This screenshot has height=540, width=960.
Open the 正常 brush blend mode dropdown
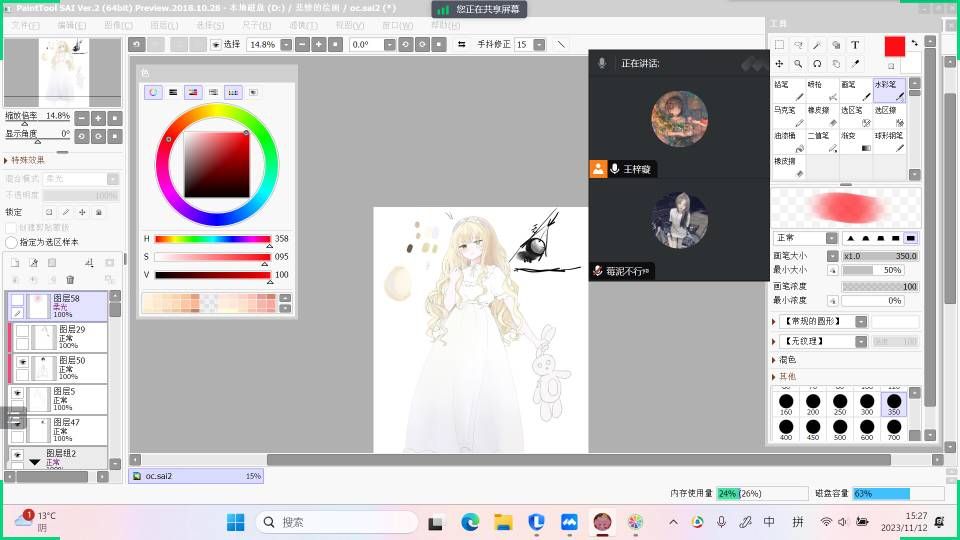831,238
